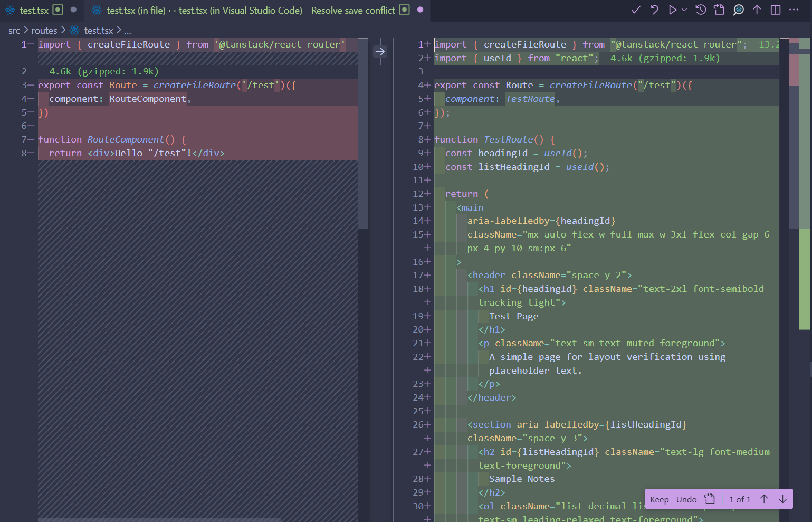Viewport: 812px width, 522px height.
Task: Open the routes folder breadcrumb
Action: pyautogui.click(x=44, y=31)
